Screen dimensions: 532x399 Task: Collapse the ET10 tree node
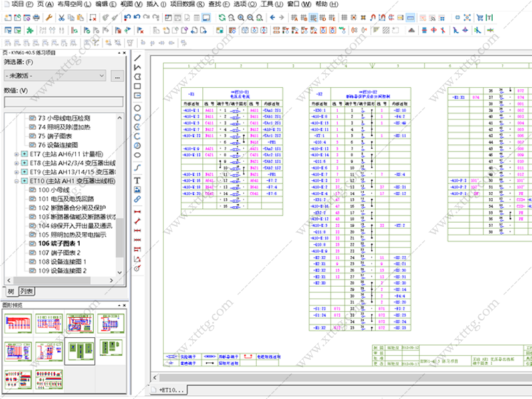coord(16,181)
